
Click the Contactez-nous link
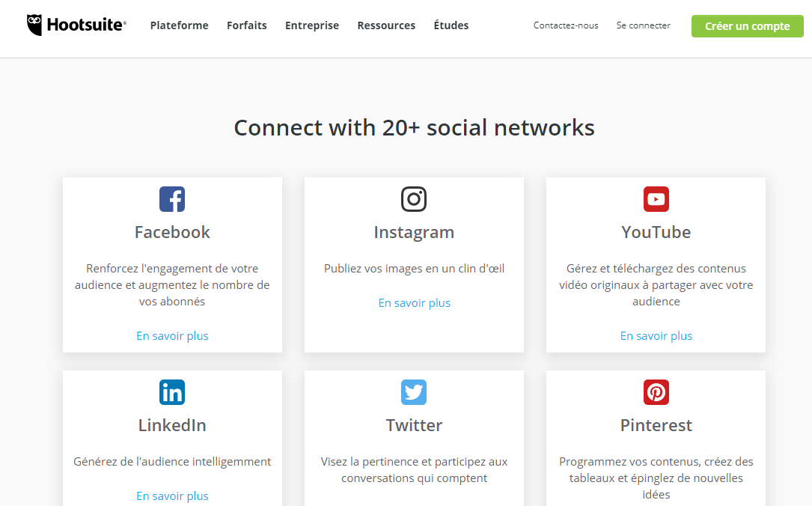pos(566,25)
